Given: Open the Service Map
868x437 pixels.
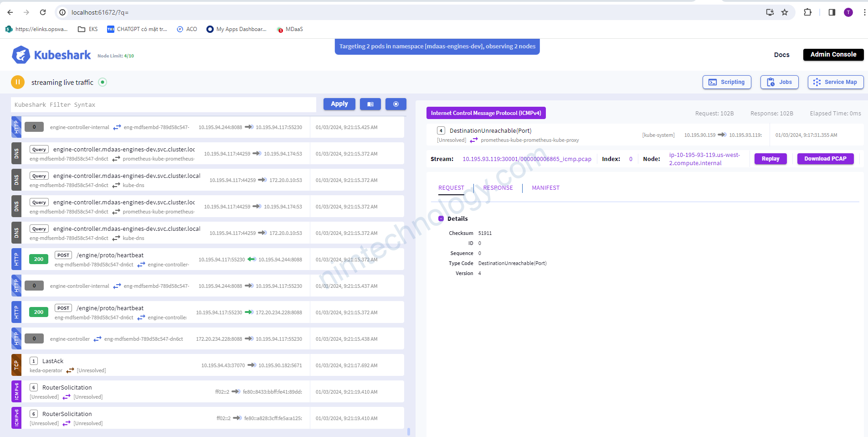Looking at the screenshot, I should 835,82.
